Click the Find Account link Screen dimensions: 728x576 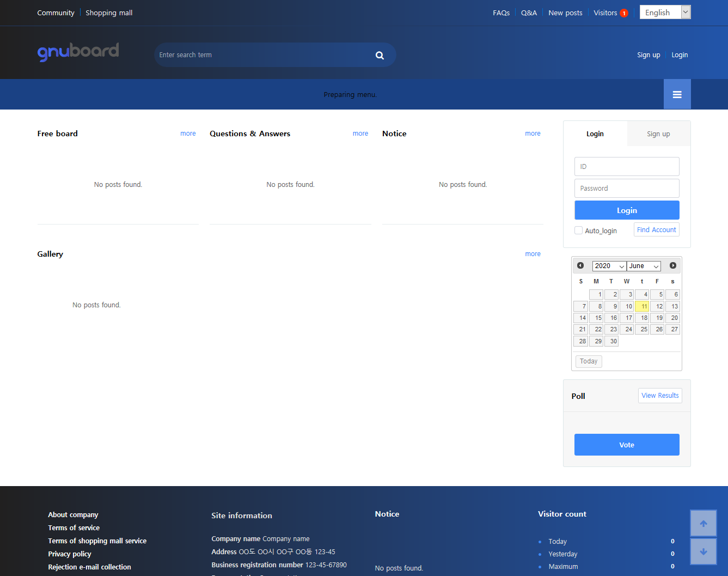[x=656, y=230]
